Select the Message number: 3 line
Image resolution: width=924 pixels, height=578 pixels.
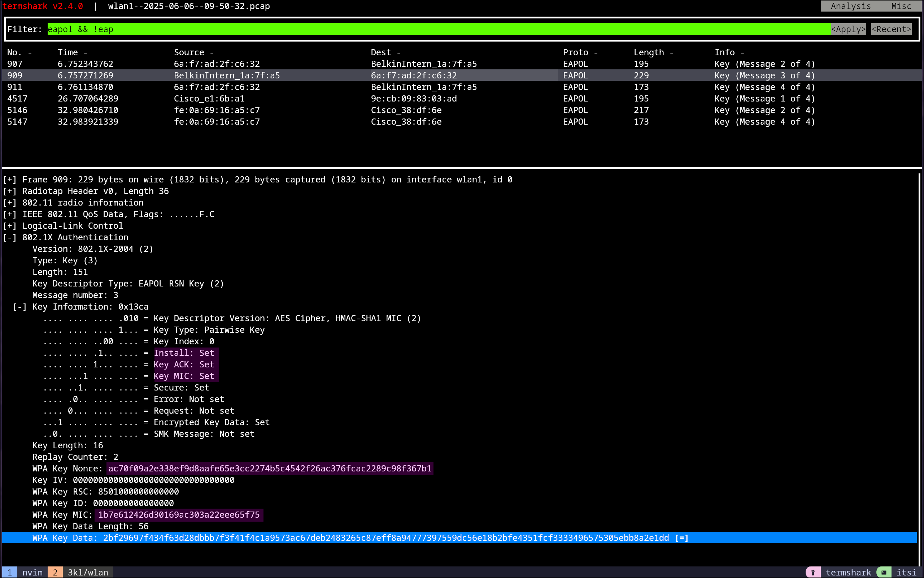click(x=75, y=295)
